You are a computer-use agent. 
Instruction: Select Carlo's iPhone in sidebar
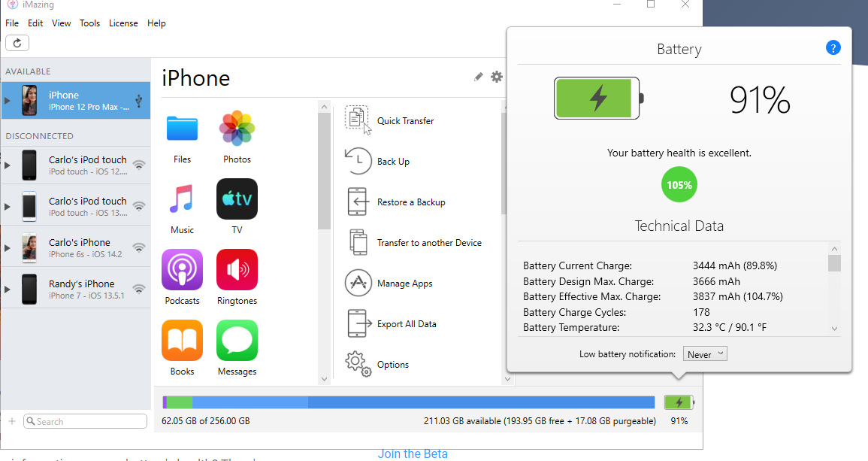76,247
